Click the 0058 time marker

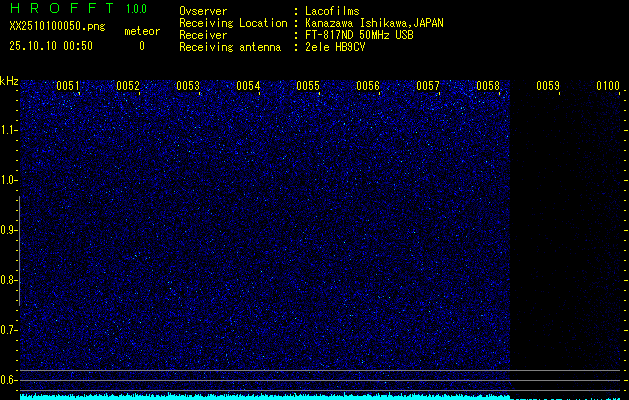coord(488,86)
